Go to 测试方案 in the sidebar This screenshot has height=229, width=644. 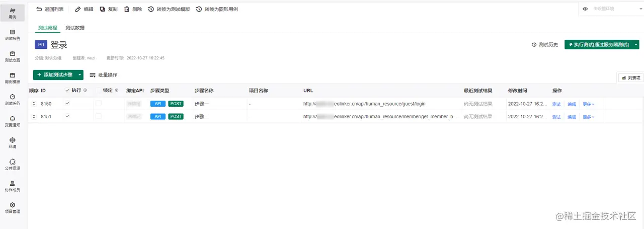point(12,56)
